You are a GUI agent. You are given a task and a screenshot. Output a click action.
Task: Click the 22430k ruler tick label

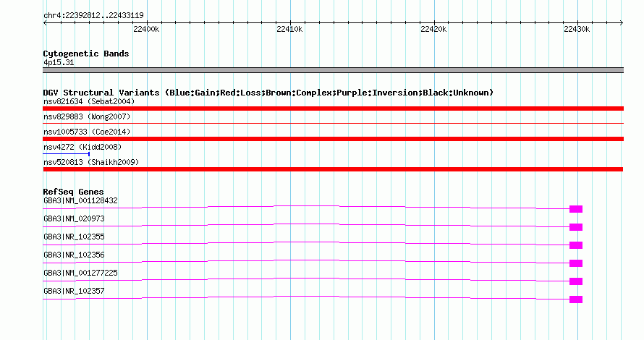coord(577,29)
